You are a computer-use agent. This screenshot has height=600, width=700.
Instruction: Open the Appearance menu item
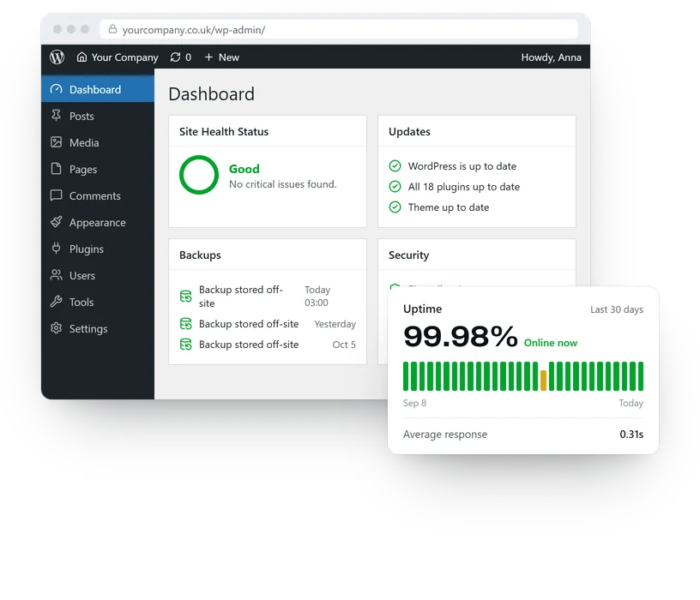(98, 222)
